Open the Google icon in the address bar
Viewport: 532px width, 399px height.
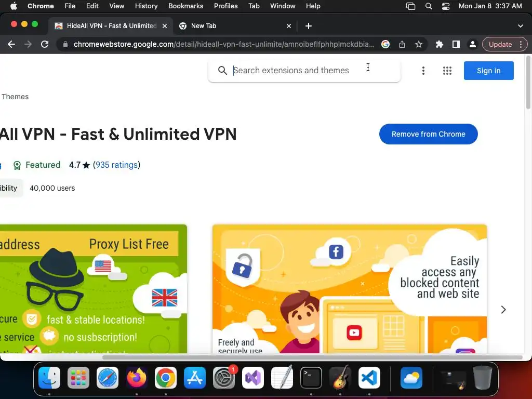point(385,45)
